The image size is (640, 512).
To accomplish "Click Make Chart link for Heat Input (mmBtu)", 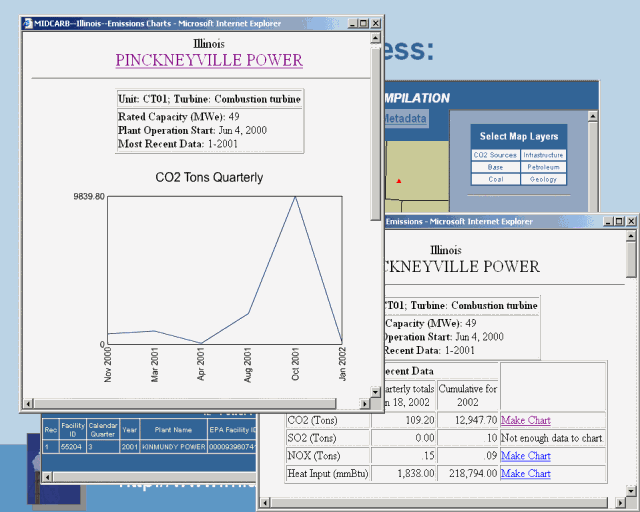I will [x=526, y=474].
